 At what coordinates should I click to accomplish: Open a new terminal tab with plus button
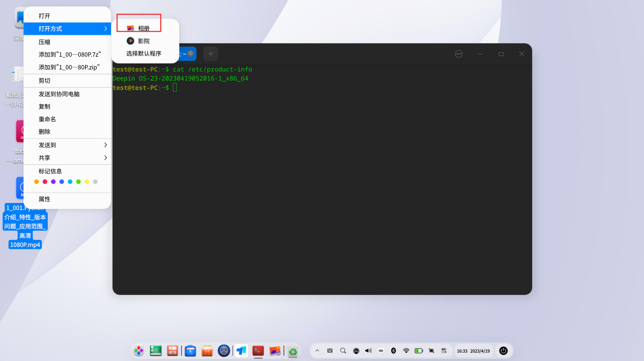(211, 54)
